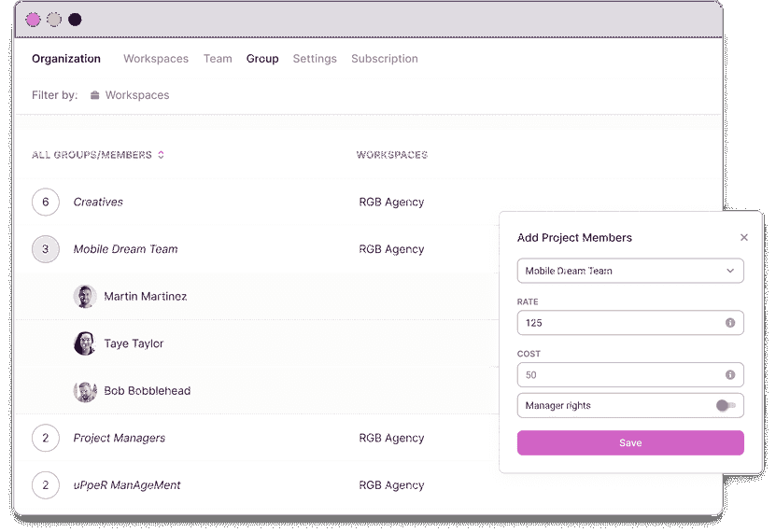Click the Save button
The width and height of the screenshot is (776, 532).
630,442
